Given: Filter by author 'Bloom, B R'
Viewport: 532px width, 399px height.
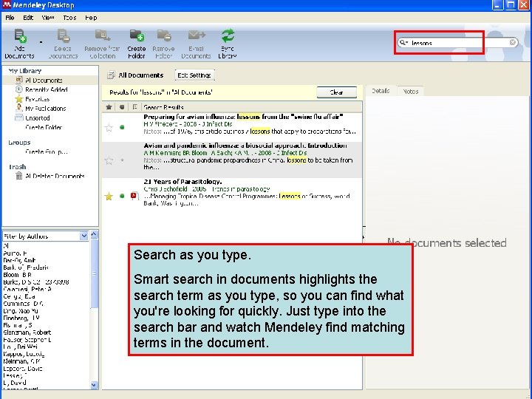Looking at the screenshot, I should coord(17,275).
